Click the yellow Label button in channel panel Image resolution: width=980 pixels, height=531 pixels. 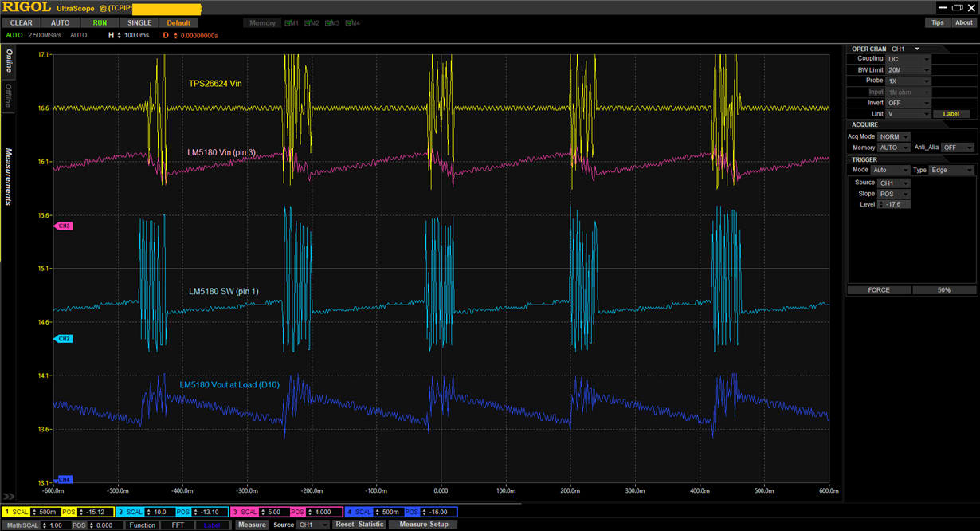[x=951, y=114]
